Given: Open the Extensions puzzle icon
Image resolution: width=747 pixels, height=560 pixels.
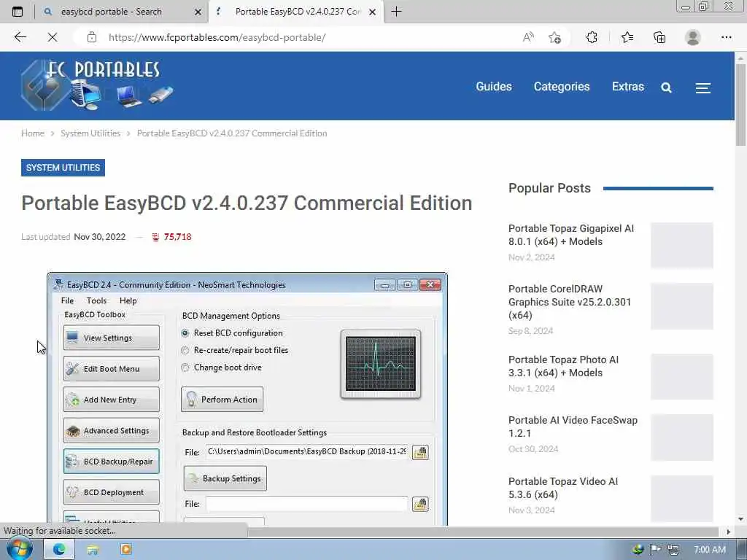Looking at the screenshot, I should [x=592, y=37].
